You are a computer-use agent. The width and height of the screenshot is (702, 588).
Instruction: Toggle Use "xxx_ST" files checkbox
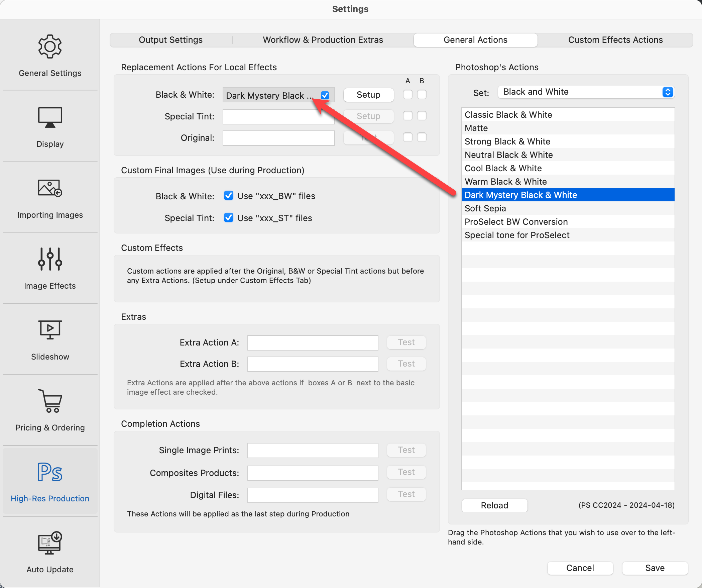tap(229, 218)
